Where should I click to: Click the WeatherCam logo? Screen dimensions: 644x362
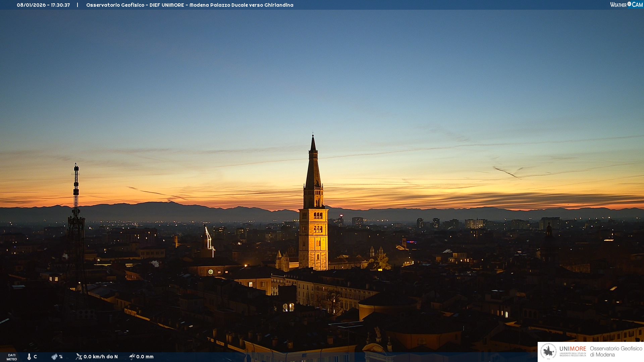pos(626,5)
